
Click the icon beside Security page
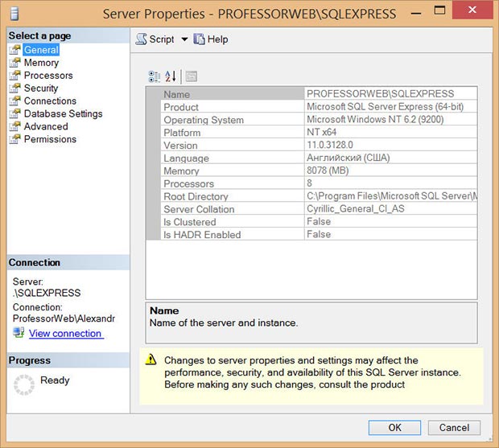[x=14, y=88]
